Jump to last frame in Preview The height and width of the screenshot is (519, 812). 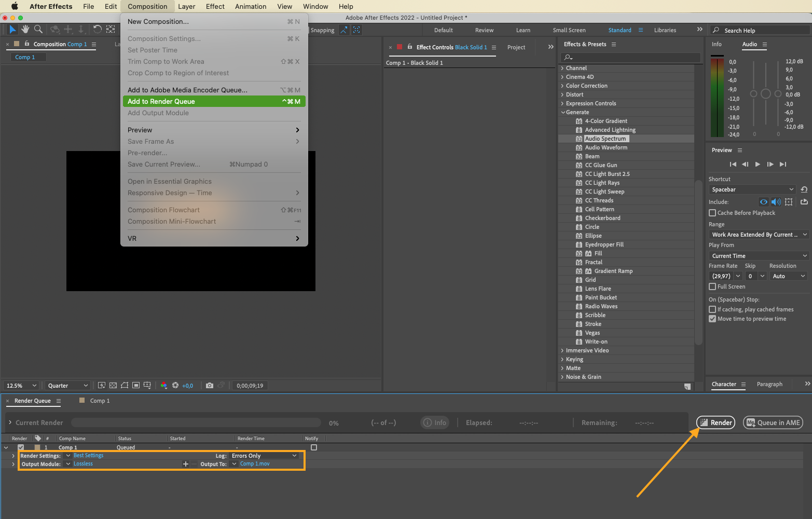point(783,164)
